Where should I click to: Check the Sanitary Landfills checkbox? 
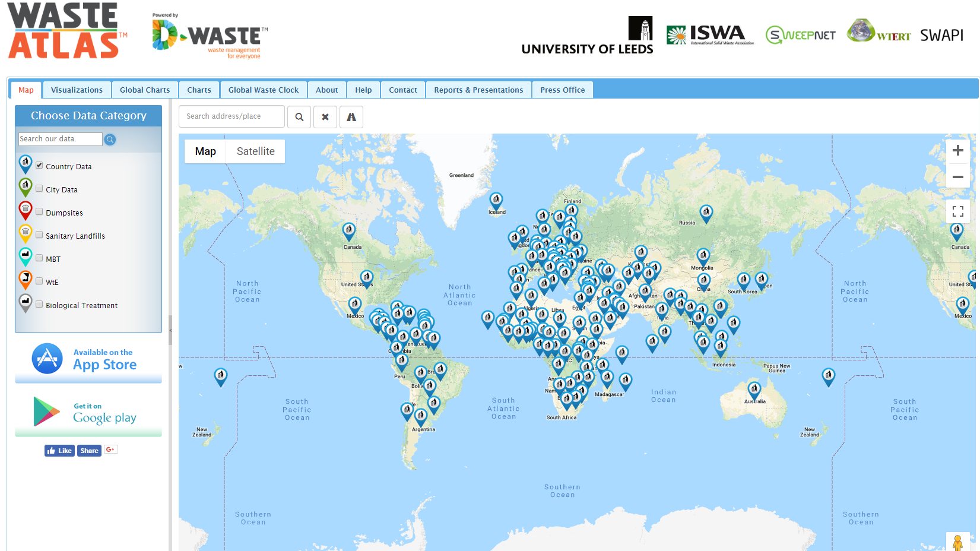(x=39, y=235)
